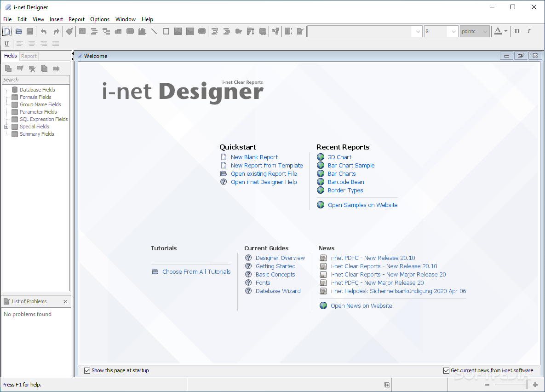This screenshot has width=545, height=392.
Task: Toggle Get current news from i-net checkbox
Action: pyautogui.click(x=446, y=371)
